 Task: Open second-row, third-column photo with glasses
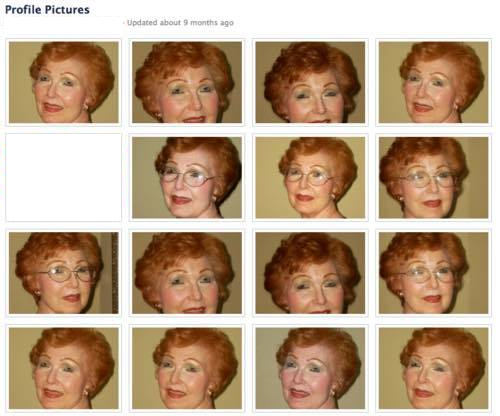(310, 178)
